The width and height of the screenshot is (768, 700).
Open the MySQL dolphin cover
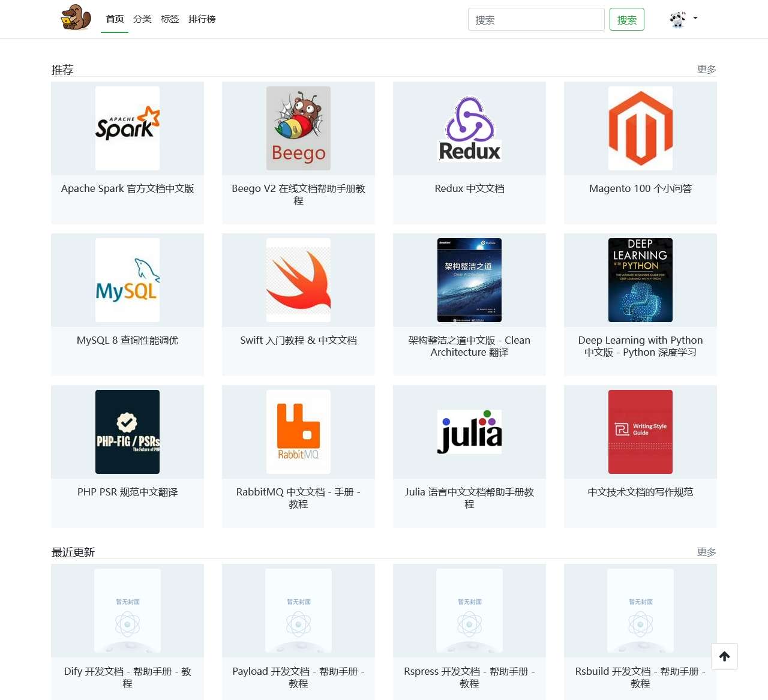(x=127, y=280)
